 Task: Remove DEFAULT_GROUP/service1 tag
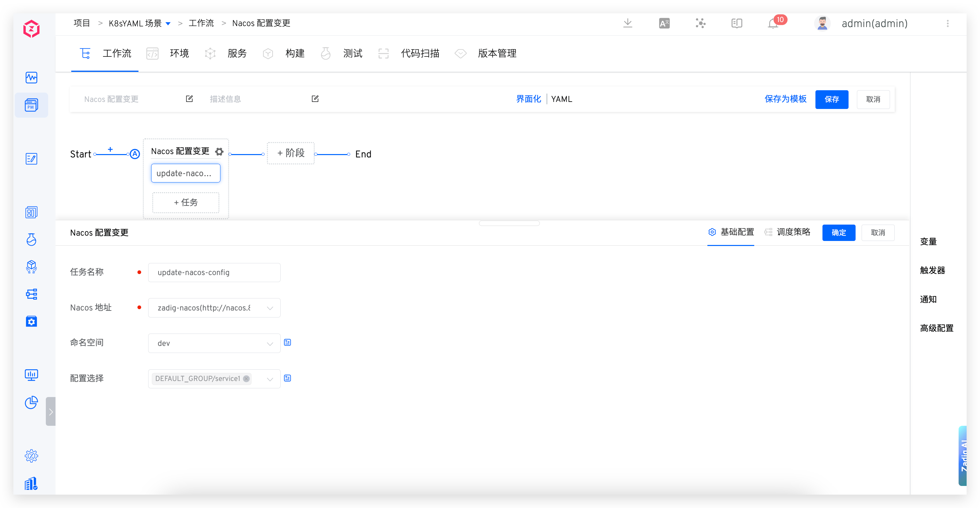(247, 379)
